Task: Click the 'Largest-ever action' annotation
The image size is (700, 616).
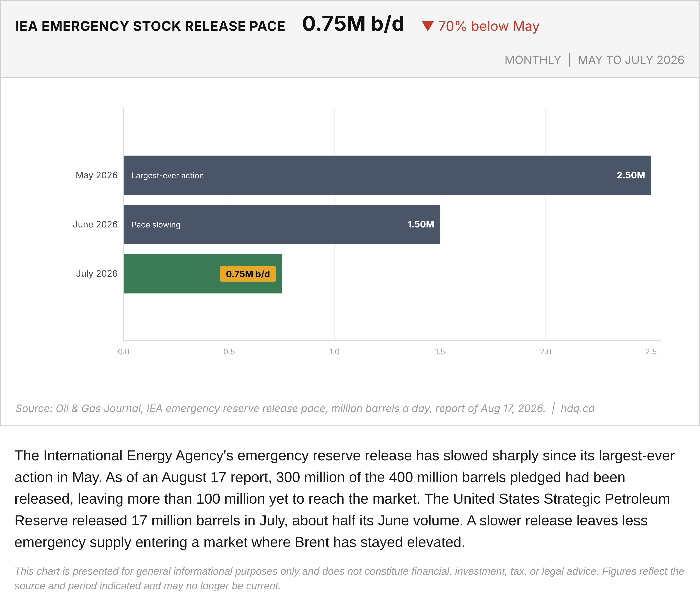Action: 167,175
